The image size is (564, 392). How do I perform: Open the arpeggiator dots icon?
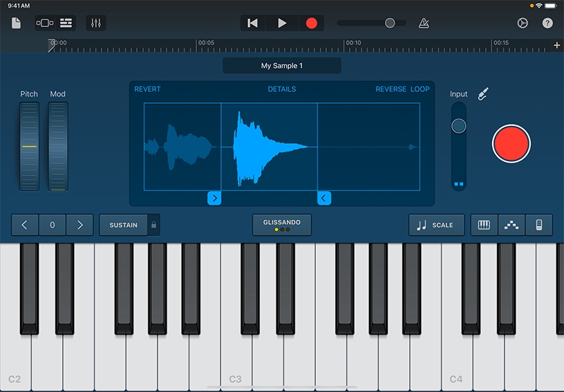point(511,225)
